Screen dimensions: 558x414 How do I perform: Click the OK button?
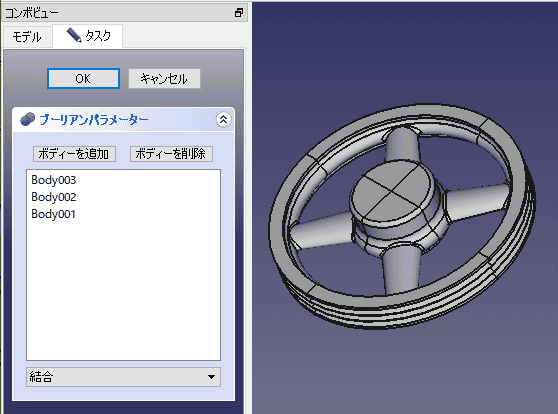pos(83,78)
